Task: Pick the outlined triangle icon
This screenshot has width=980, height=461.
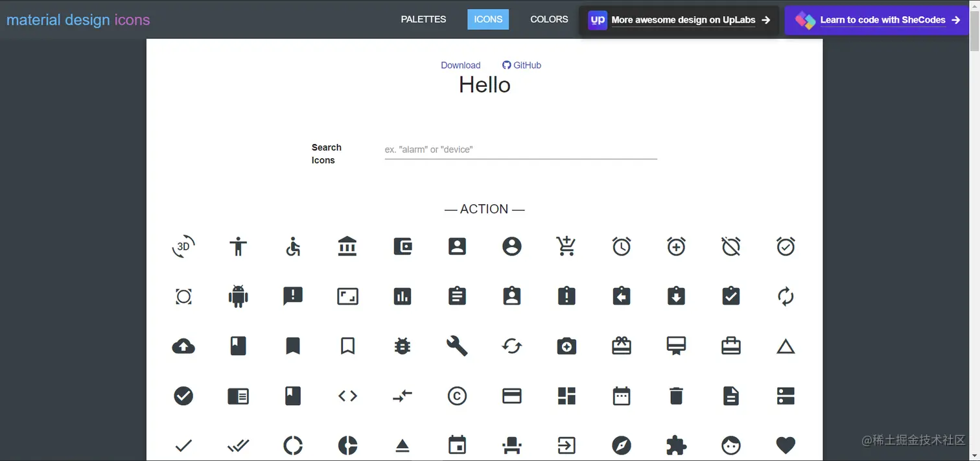Action: pyautogui.click(x=786, y=347)
